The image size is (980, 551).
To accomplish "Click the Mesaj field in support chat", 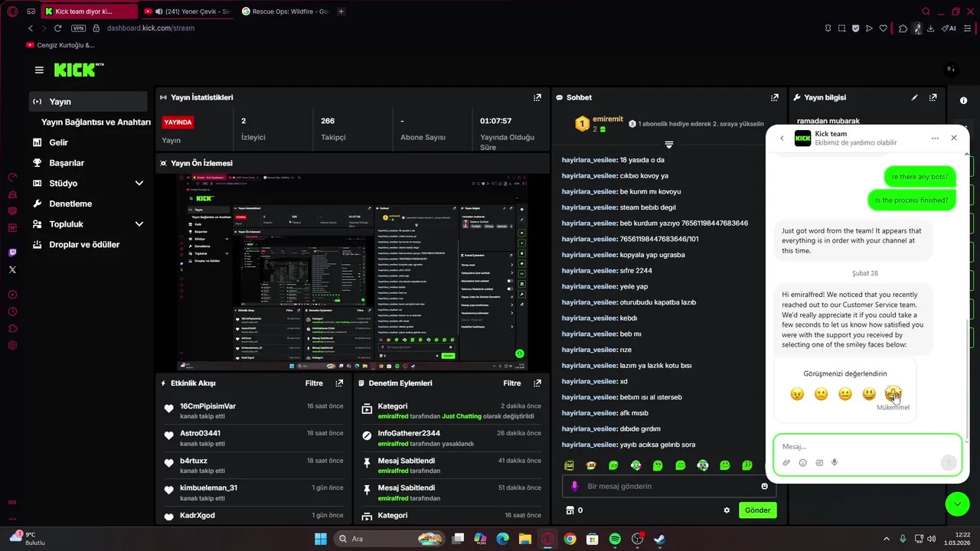I will pyautogui.click(x=867, y=446).
